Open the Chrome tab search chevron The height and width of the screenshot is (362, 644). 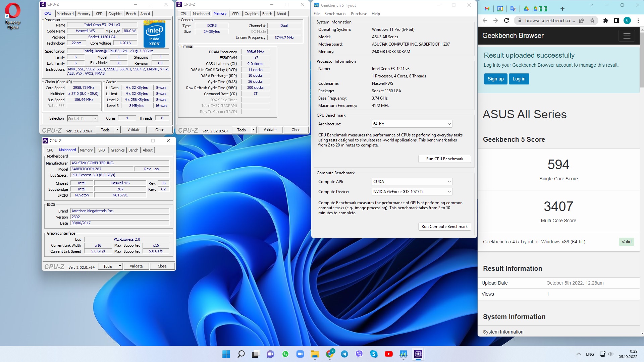click(591, 5)
